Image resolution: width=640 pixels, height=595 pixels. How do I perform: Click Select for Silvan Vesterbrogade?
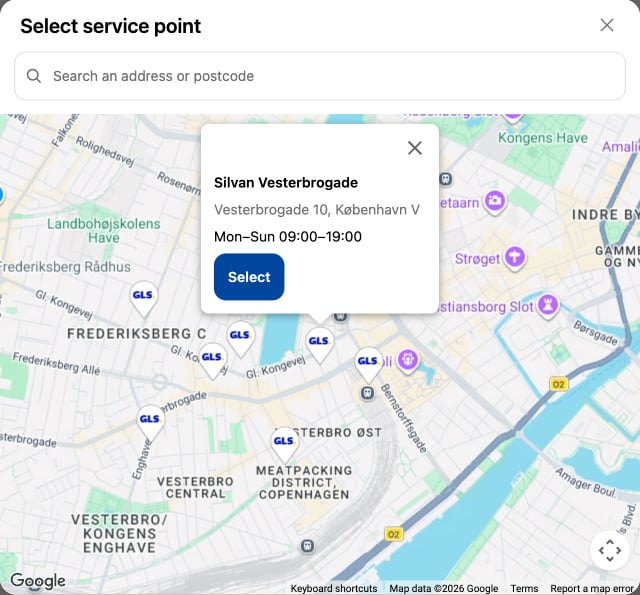(x=249, y=277)
